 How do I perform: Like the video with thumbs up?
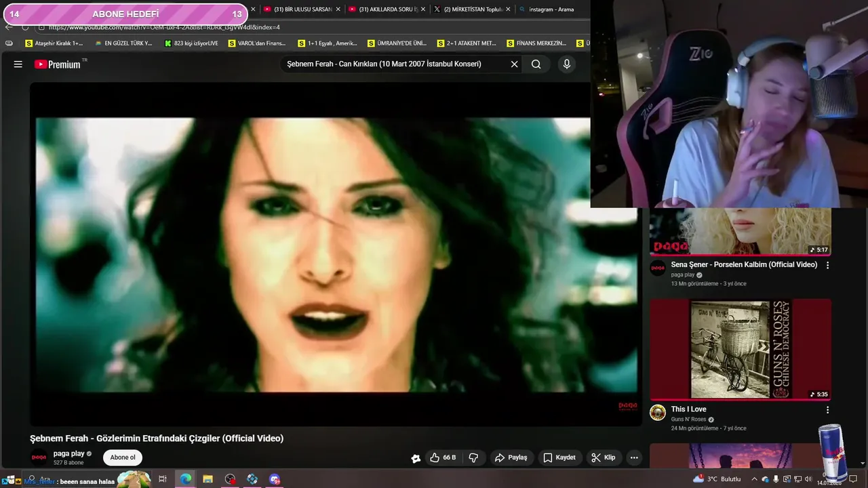tap(443, 457)
